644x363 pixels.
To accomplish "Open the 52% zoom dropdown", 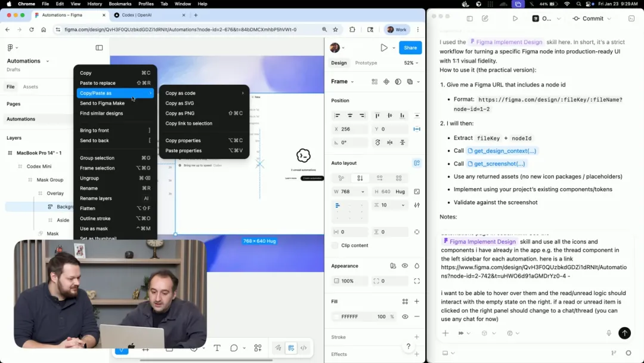I will pyautogui.click(x=411, y=63).
